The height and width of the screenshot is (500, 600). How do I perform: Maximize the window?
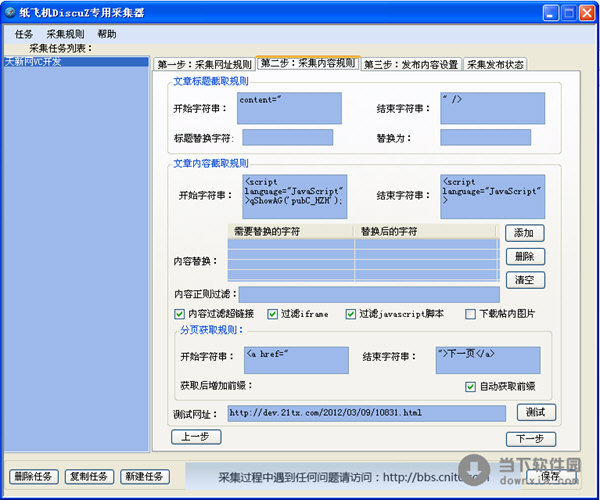pos(569,13)
